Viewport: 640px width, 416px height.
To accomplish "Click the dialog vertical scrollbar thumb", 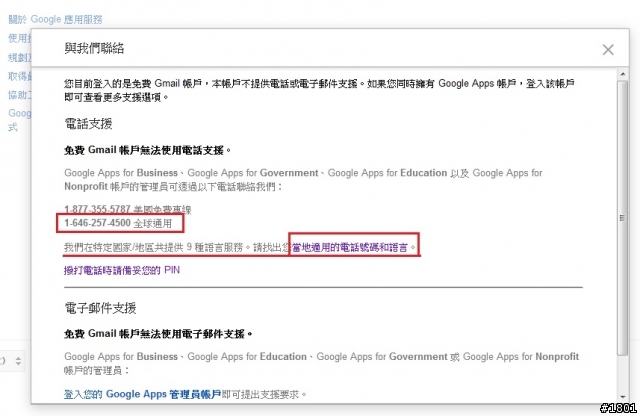I will click(622, 218).
